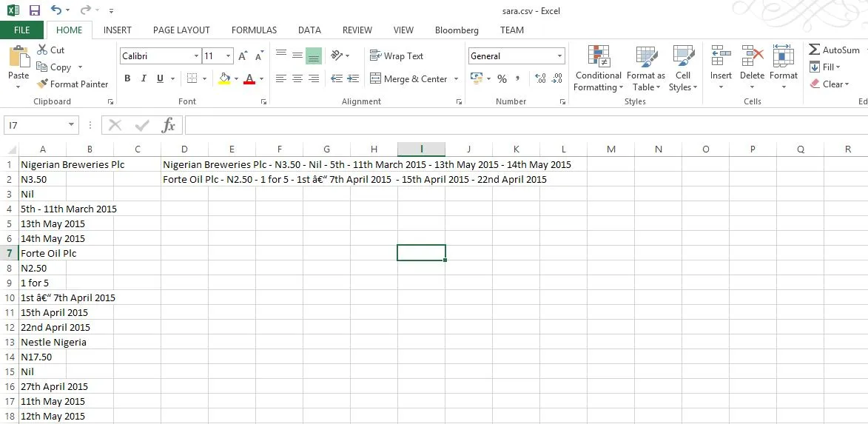Click the Middle Align icon
The image size is (868, 424).
pos(297,55)
